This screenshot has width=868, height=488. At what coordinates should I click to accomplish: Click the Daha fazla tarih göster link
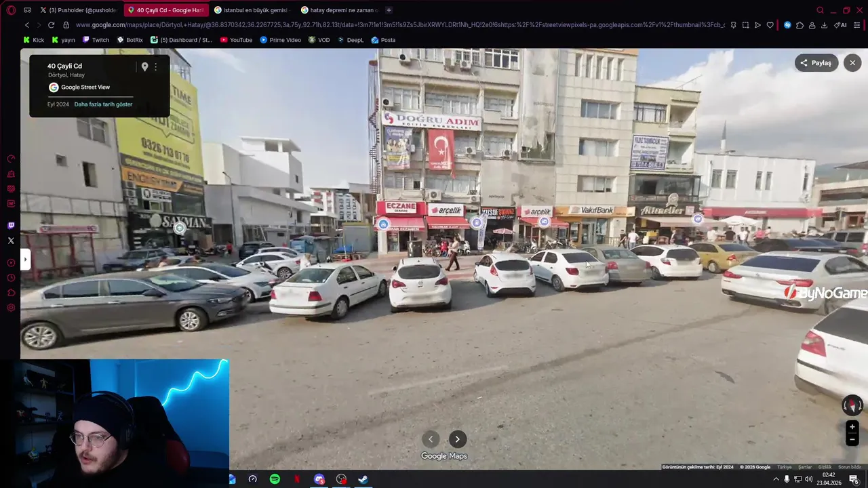tap(103, 104)
